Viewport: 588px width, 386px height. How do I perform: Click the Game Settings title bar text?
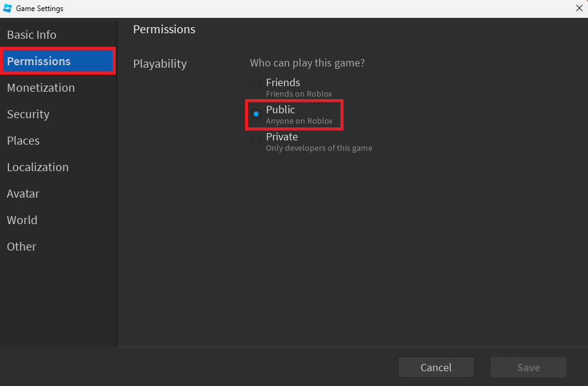pos(39,9)
